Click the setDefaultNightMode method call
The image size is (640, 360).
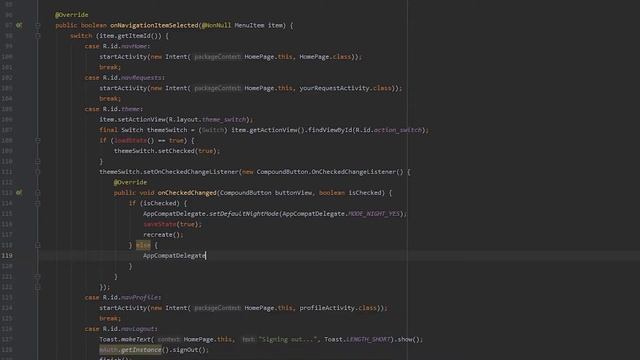click(x=244, y=214)
